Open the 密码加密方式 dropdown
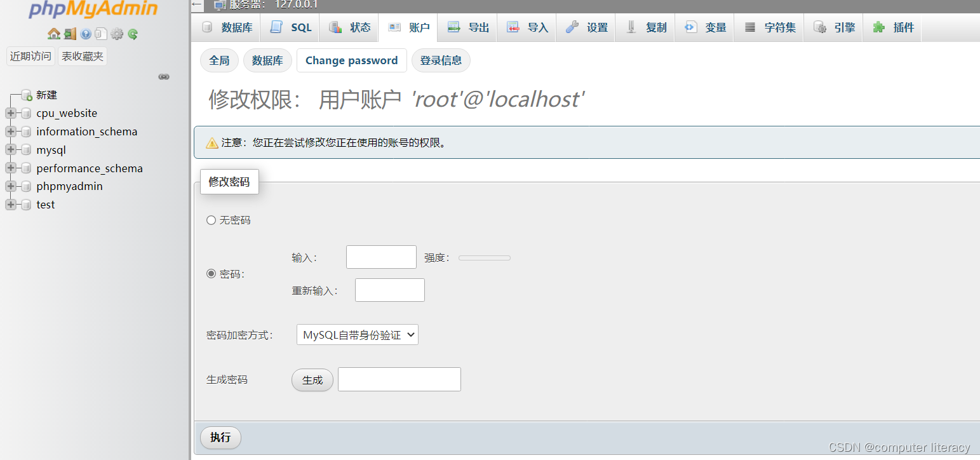Image resolution: width=980 pixels, height=460 pixels. click(358, 335)
